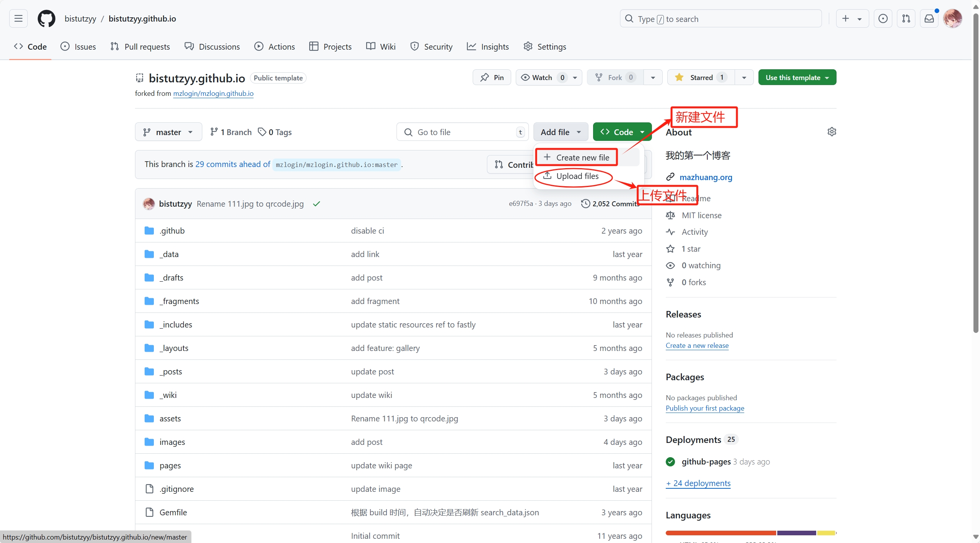
Task: Open the Fork options dropdown arrow
Action: (x=653, y=77)
